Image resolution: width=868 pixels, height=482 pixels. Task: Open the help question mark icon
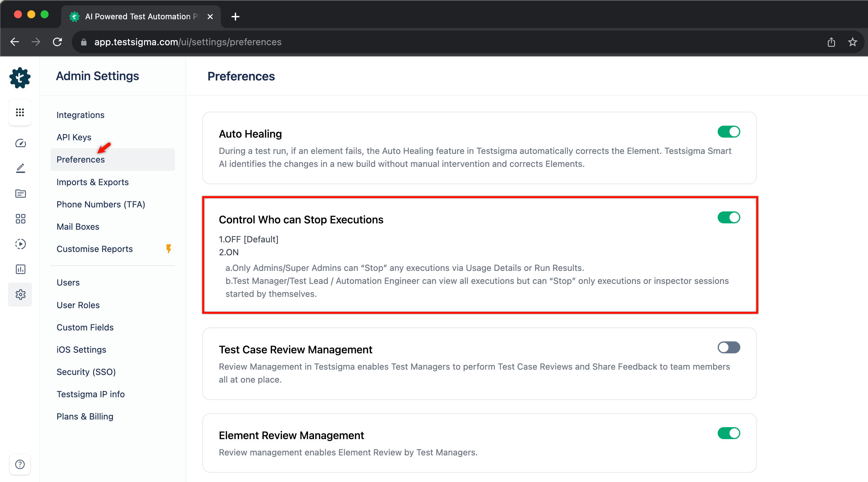click(20, 464)
